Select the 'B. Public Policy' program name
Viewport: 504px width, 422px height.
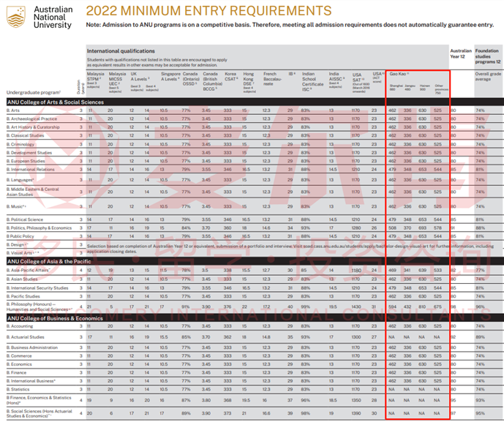20,236
